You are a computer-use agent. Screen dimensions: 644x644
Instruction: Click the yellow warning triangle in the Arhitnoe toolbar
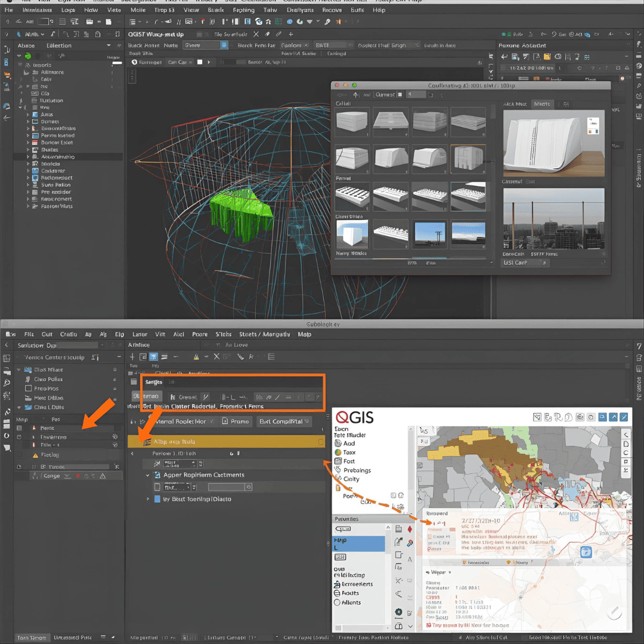click(x=196, y=357)
